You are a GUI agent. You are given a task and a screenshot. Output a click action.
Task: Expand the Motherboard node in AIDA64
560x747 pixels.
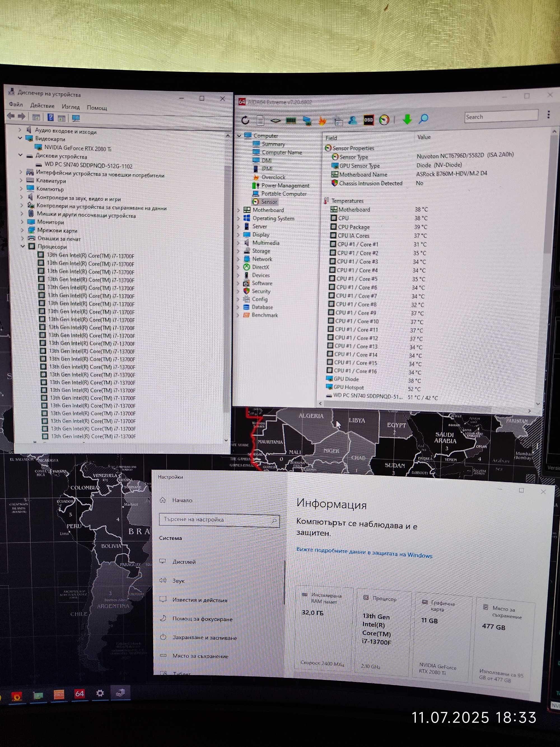click(x=238, y=210)
